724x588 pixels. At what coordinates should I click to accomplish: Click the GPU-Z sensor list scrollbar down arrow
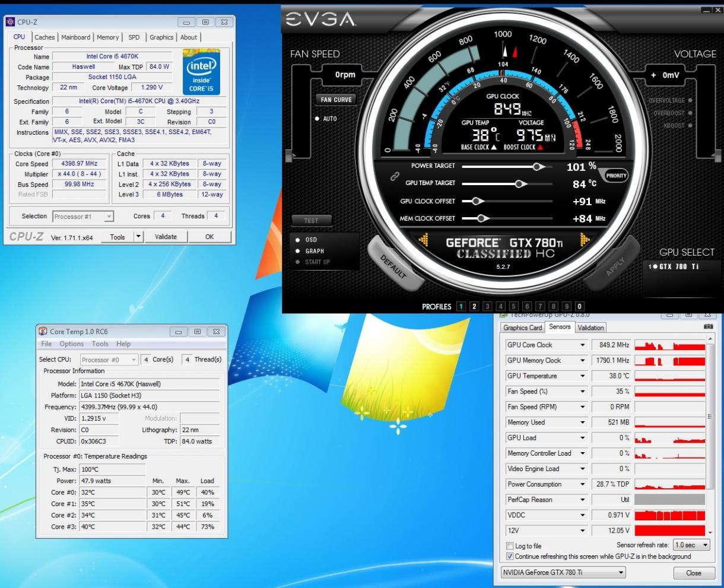[710, 532]
